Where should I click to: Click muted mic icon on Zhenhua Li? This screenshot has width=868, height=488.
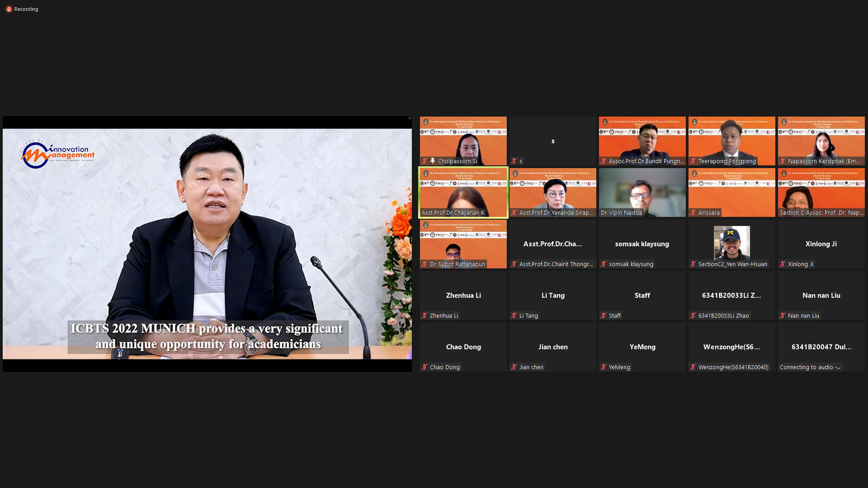click(425, 315)
